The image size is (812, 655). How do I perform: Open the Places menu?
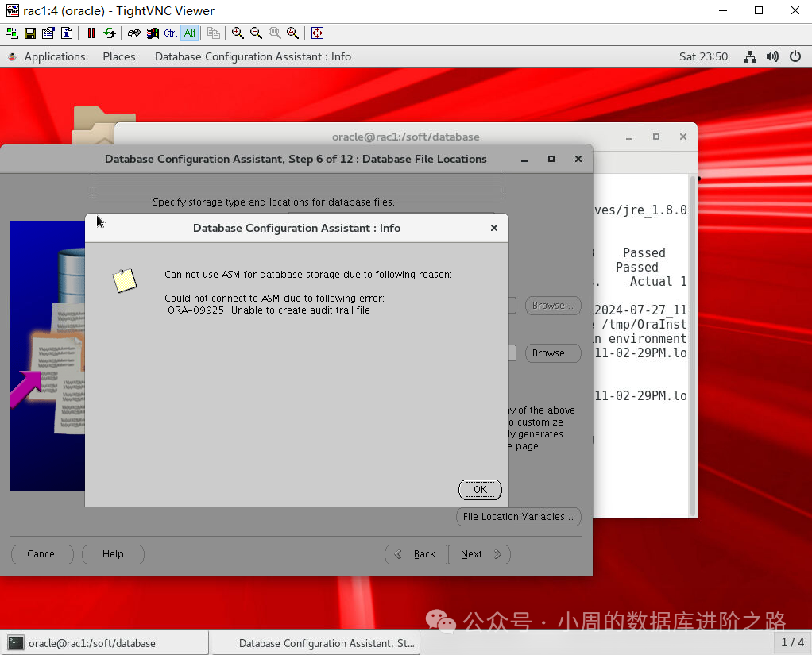tap(119, 56)
